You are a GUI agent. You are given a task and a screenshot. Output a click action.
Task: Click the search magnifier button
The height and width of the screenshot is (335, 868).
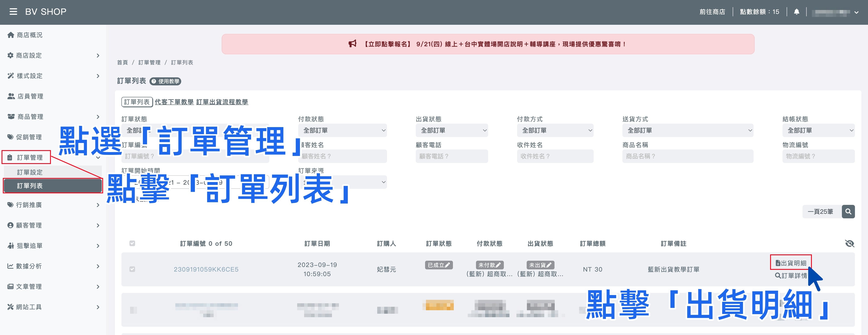(848, 212)
